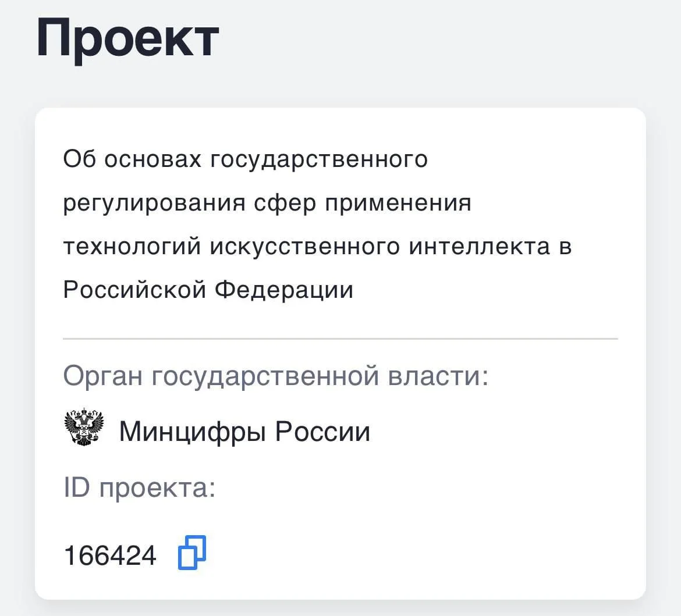Select the project ID number 166424
This screenshot has height=616, width=681.
point(110,556)
